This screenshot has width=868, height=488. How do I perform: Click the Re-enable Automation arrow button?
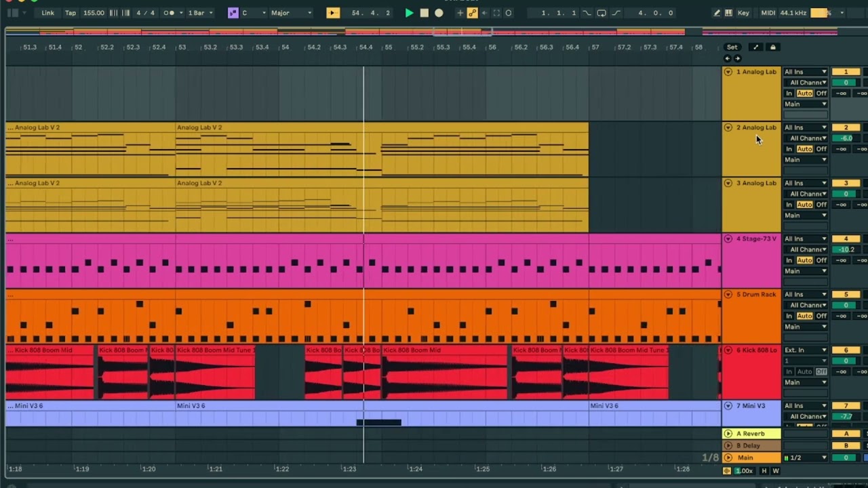484,13
